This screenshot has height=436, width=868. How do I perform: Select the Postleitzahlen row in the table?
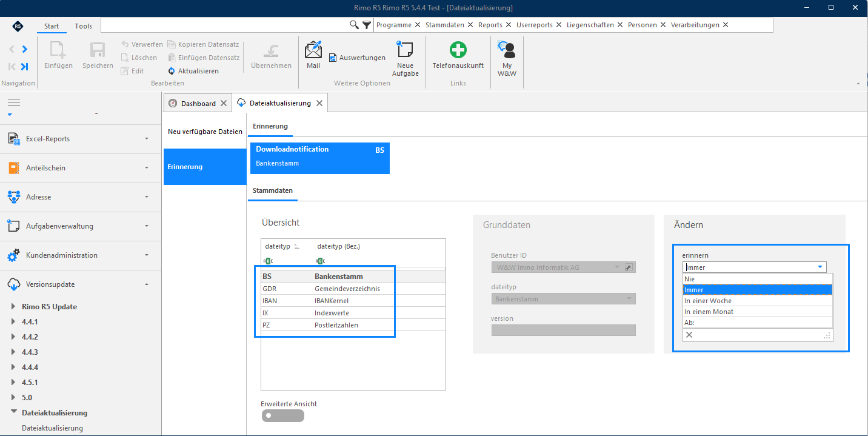tap(353, 325)
